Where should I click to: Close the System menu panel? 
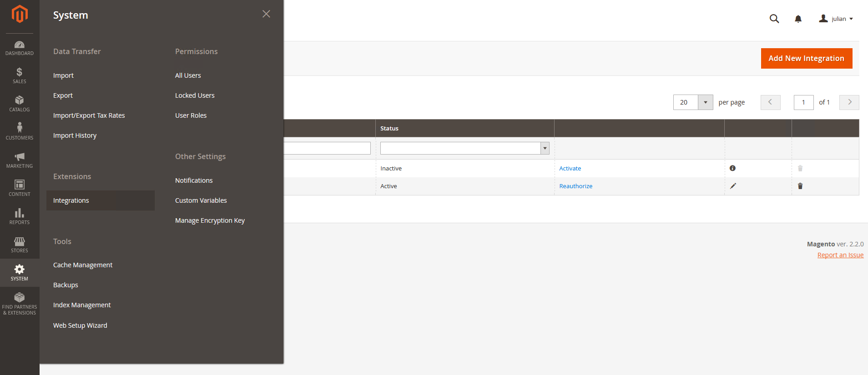tap(266, 14)
